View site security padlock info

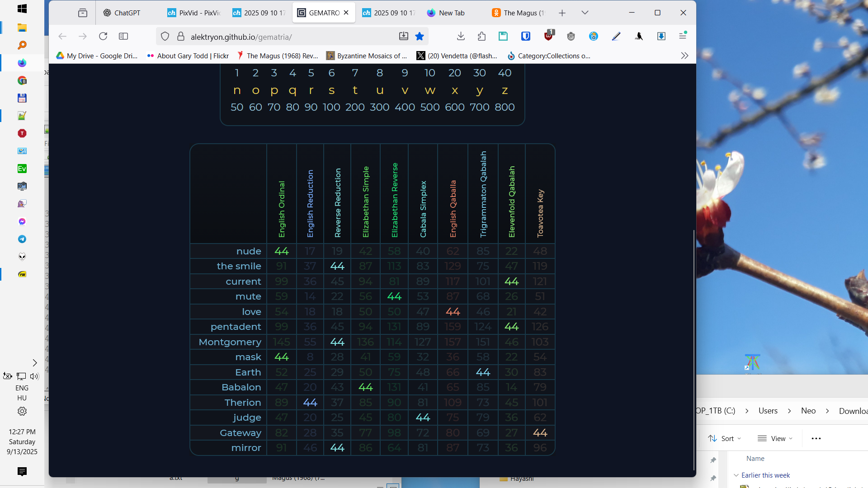click(x=181, y=37)
